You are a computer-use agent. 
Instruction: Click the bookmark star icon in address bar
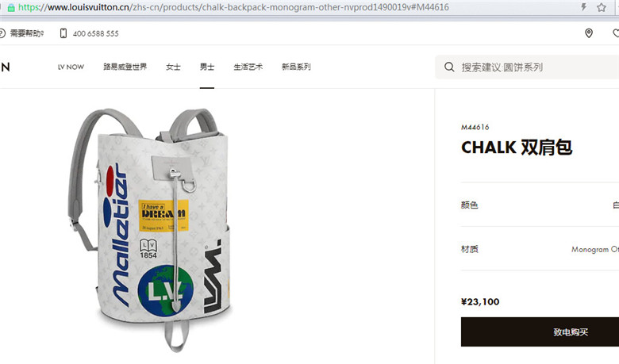(x=602, y=7)
